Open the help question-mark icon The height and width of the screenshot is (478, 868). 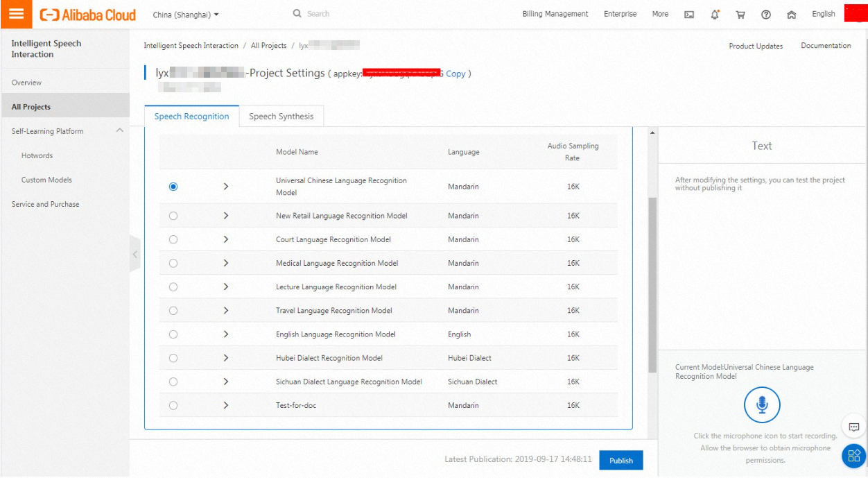point(766,15)
